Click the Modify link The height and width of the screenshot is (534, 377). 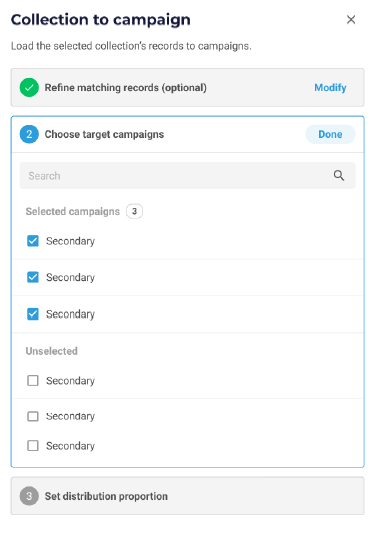tap(330, 88)
